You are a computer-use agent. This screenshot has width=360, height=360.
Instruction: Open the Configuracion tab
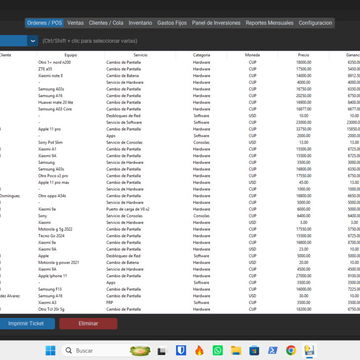[315, 23]
